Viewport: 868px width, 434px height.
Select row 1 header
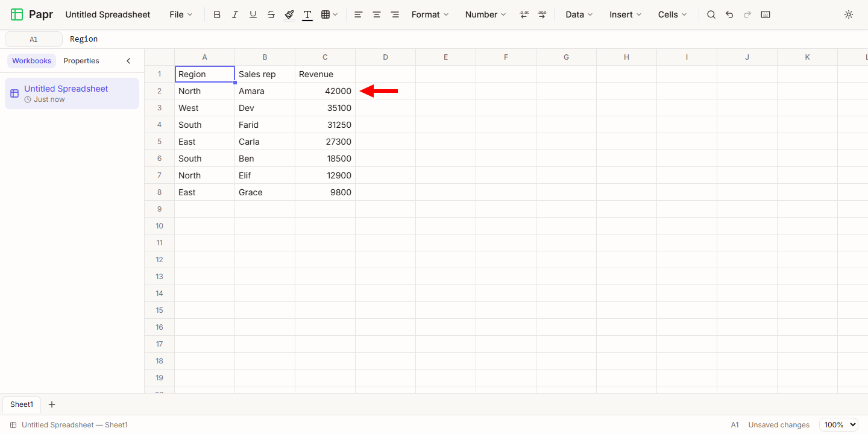point(160,74)
